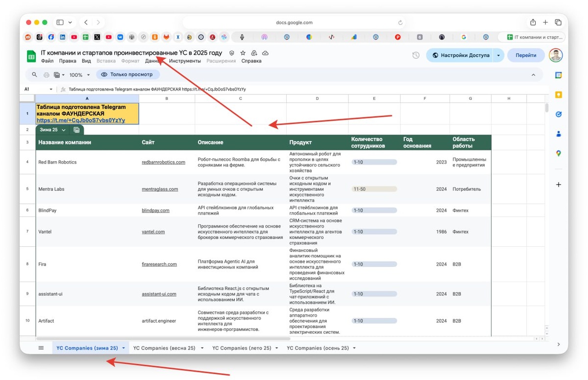Open version history clock icon
The width and height of the screenshot is (588, 380).
(x=416, y=55)
